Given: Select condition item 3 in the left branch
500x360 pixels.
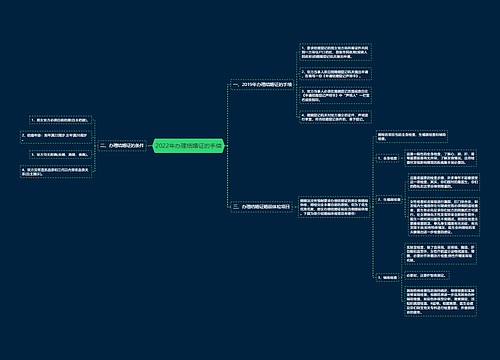Looking at the screenshot, I should [x=60, y=155].
